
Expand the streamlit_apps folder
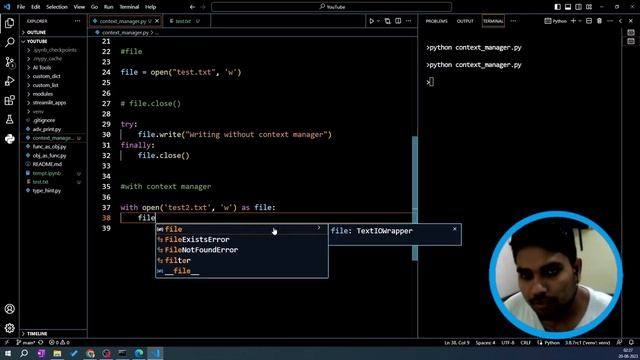point(49,103)
